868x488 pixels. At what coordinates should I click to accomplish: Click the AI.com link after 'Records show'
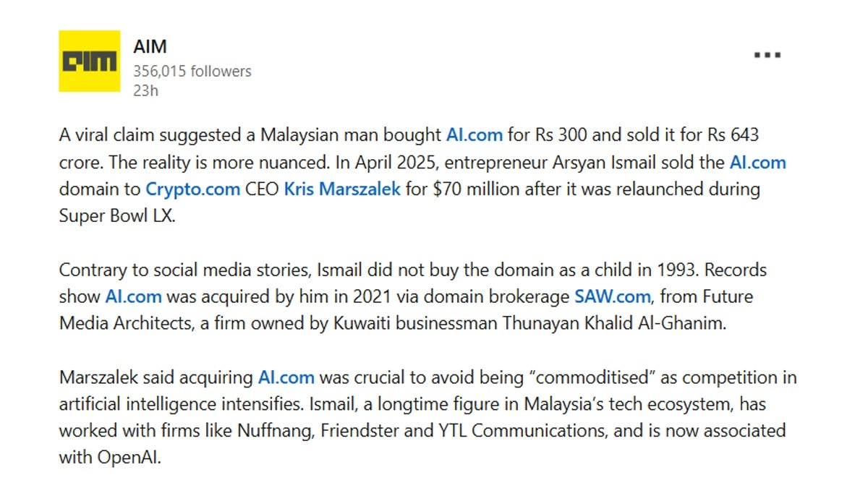point(133,296)
